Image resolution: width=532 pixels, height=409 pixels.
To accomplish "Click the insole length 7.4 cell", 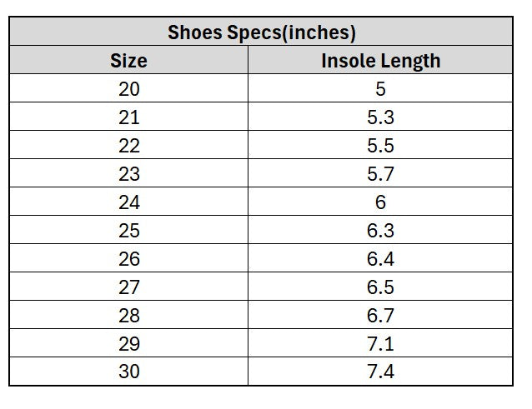I will 380,372.
